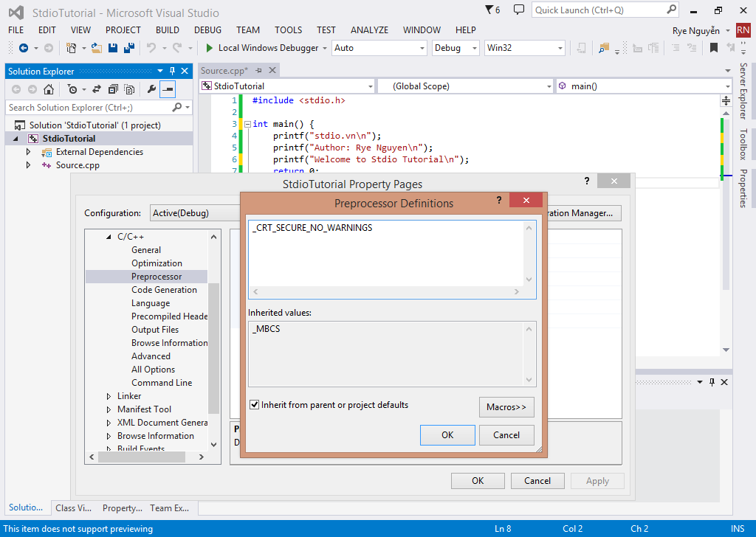This screenshot has height=537, width=756.
Task: Open the FILE menu
Action: (x=16, y=30)
